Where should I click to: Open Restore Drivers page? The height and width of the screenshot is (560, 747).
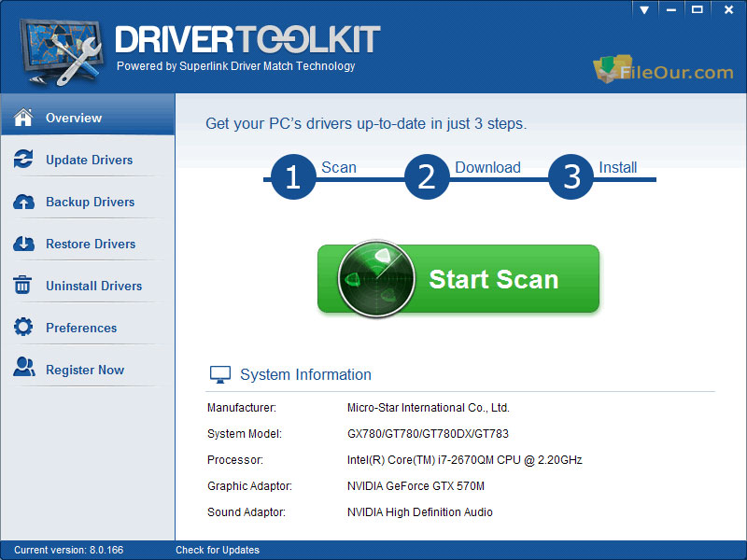pos(88,244)
